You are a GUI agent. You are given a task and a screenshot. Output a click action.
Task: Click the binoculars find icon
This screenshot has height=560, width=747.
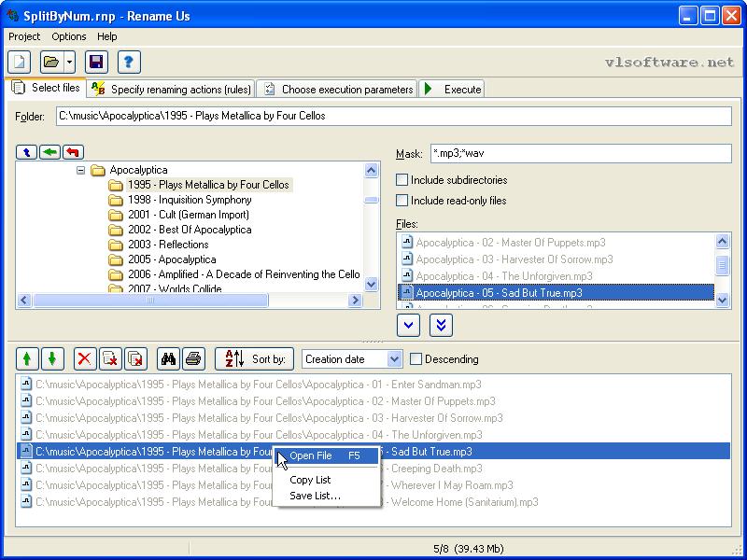click(x=168, y=358)
